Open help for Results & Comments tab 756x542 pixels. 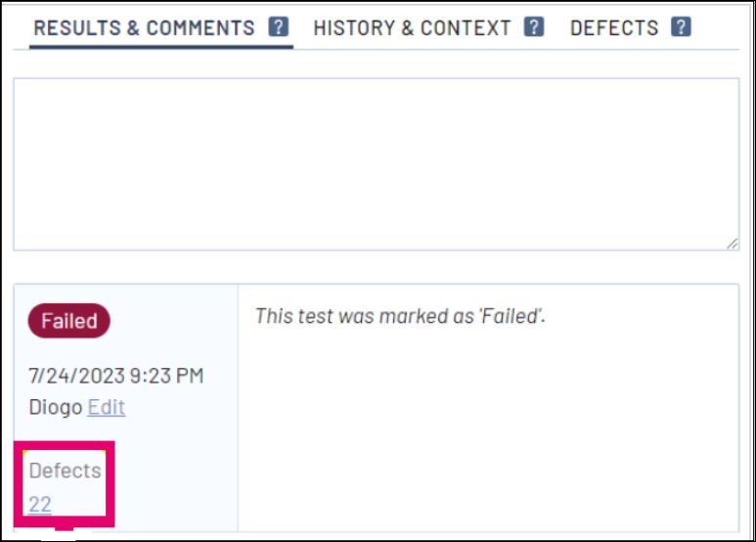[x=279, y=27]
